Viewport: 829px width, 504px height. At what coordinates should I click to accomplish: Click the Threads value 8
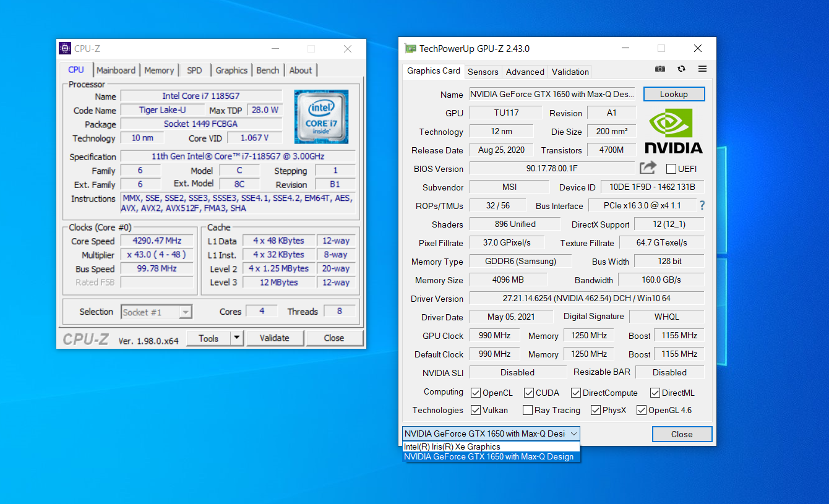339,311
